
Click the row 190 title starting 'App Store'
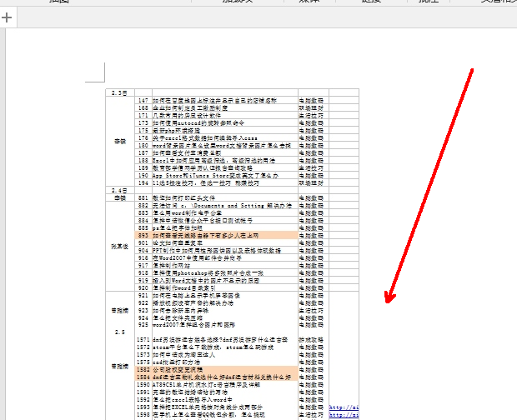pyautogui.click(x=215, y=176)
